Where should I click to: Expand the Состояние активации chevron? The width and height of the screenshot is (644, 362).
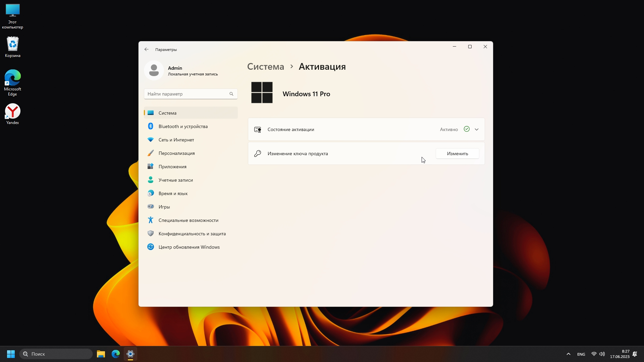pyautogui.click(x=476, y=129)
